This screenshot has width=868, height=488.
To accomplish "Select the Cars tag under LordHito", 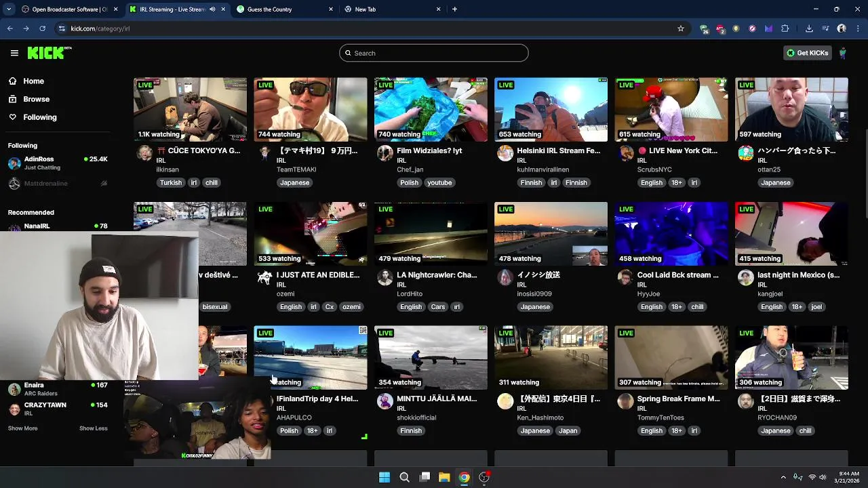I will (x=438, y=306).
